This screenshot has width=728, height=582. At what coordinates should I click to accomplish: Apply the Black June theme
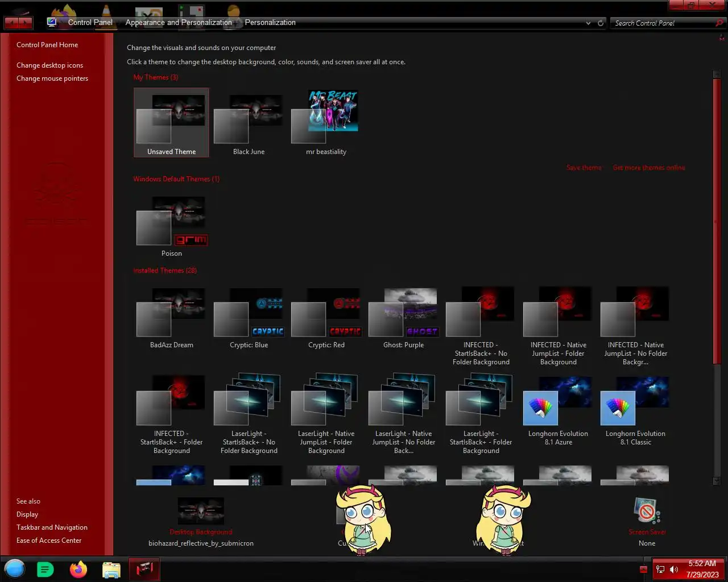pyautogui.click(x=249, y=122)
